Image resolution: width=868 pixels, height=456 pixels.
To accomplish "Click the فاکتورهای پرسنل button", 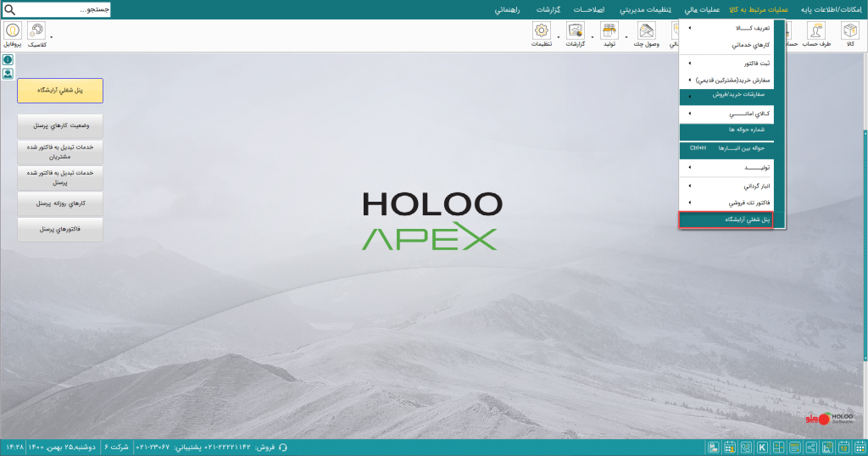I will pyautogui.click(x=60, y=229).
